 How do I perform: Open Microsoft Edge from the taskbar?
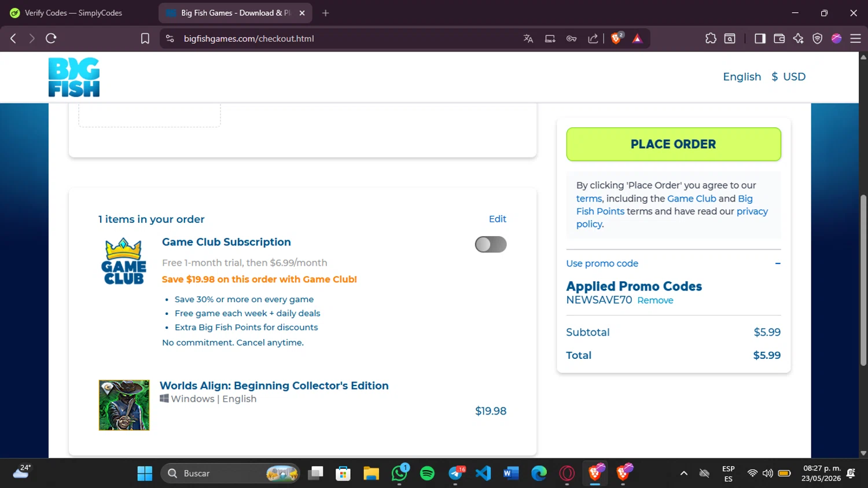coord(539,474)
